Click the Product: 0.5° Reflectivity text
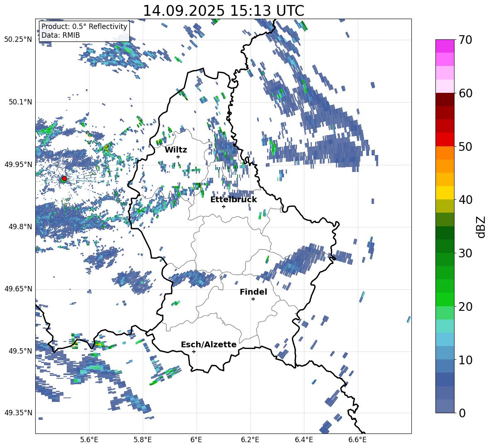491x448 pixels. coord(85,27)
